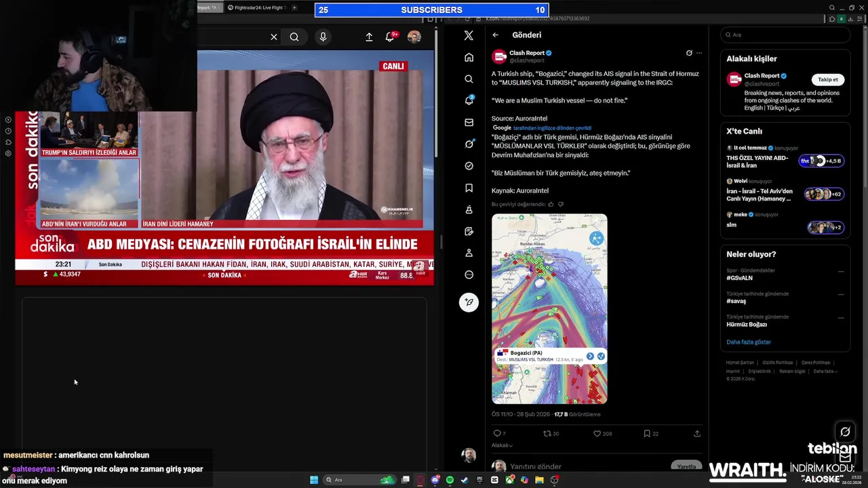
Task: Open the X logo home link
Action: click(x=469, y=35)
